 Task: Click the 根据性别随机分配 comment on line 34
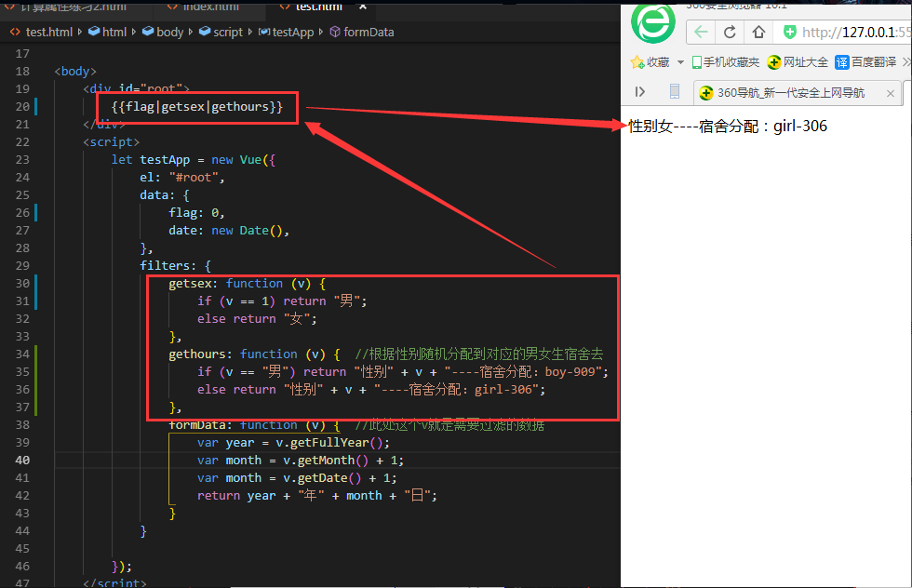tap(478, 354)
